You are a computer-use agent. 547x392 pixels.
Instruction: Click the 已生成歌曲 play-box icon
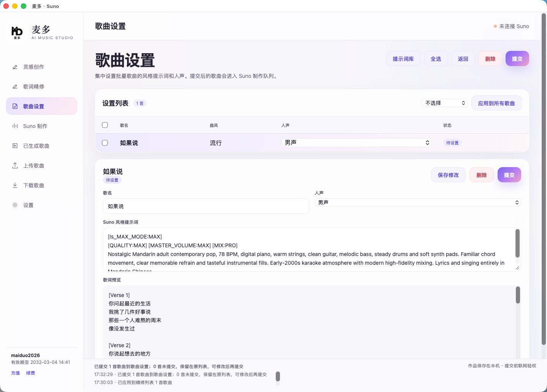coord(15,146)
